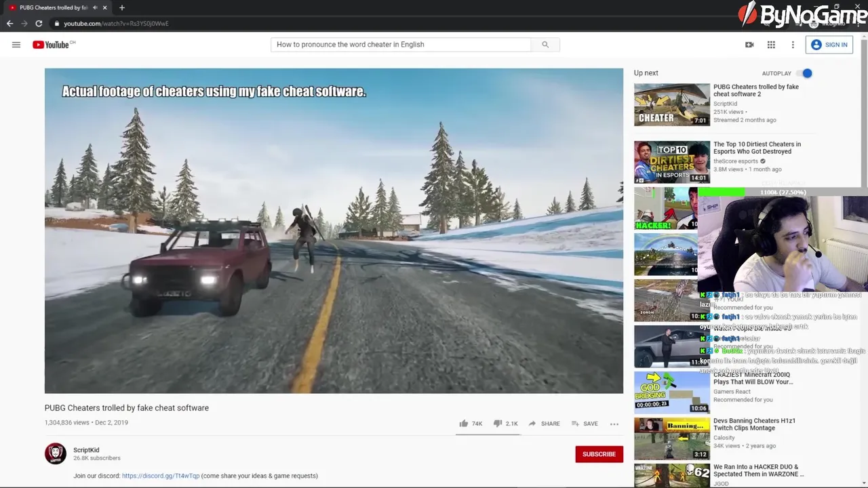Open the three-dot settings menu in the header
The height and width of the screenshot is (488, 868).
(x=793, y=45)
